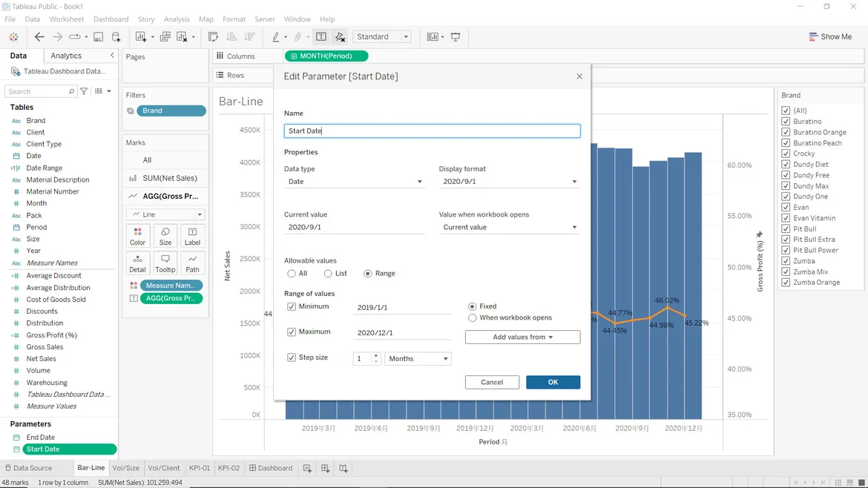Click the swap rows and columns icon
This screenshot has height=488, width=868.
(214, 37)
